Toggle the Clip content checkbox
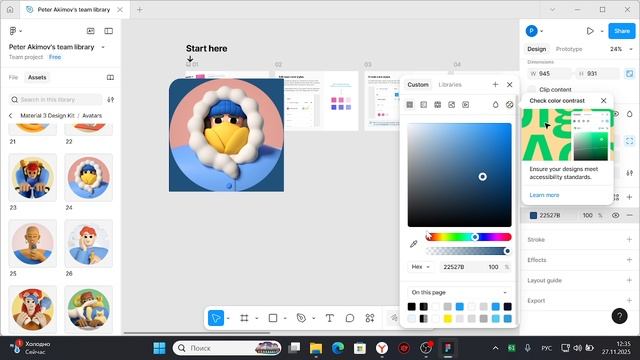 coord(531,89)
